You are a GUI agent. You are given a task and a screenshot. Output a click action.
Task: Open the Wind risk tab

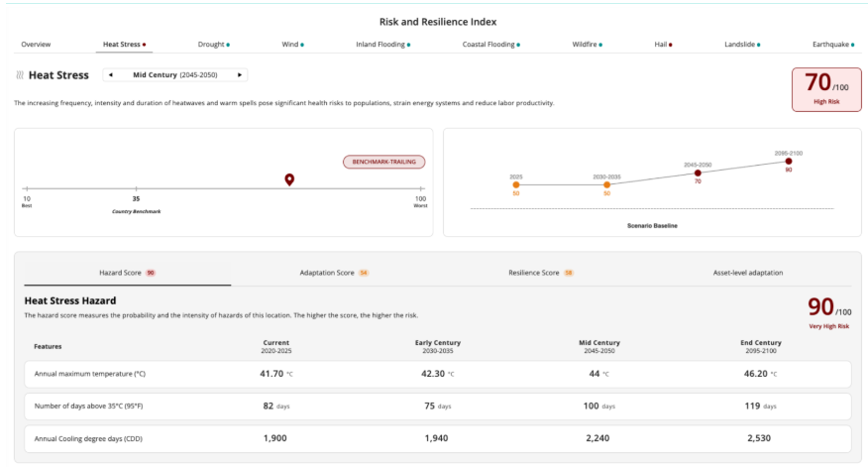(x=292, y=45)
